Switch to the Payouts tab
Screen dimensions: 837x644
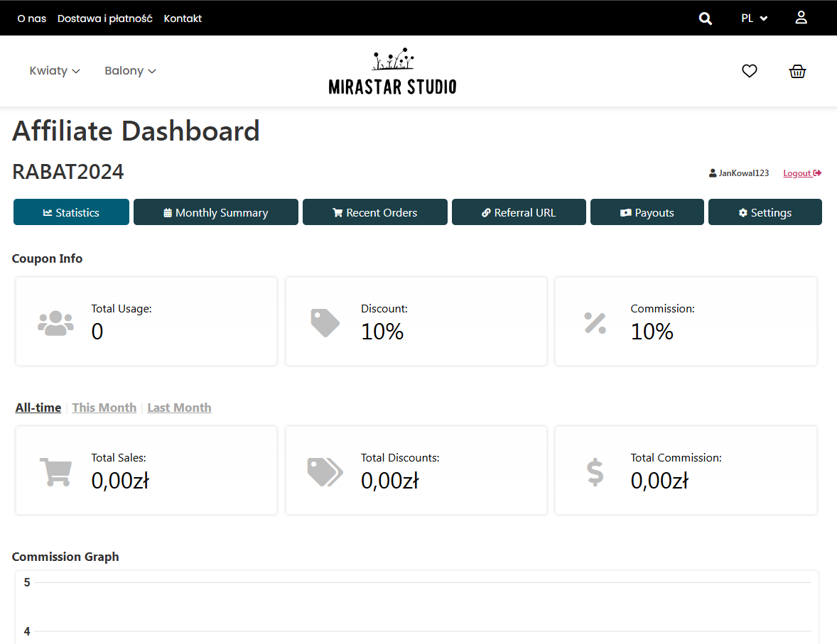click(647, 212)
